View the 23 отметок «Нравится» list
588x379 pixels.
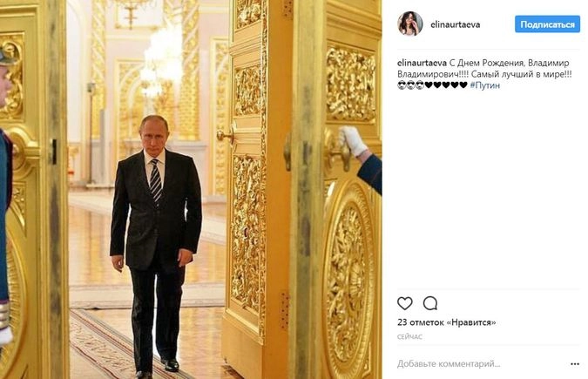click(x=447, y=322)
